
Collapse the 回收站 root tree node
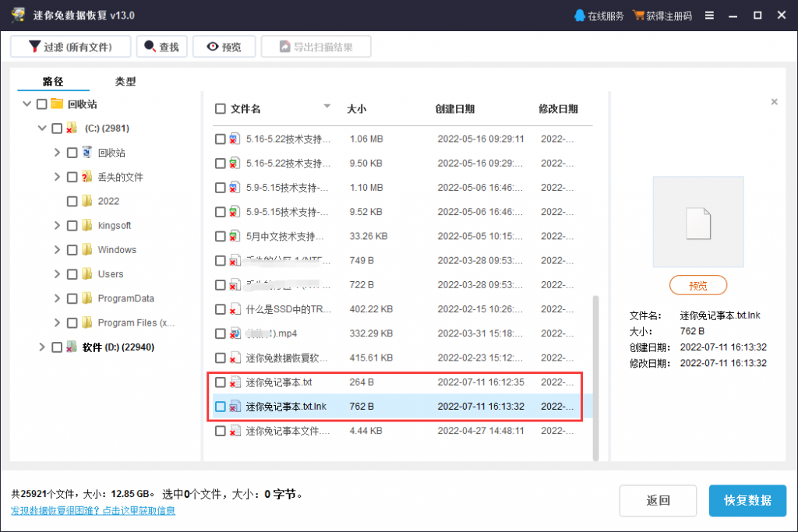tap(27, 104)
